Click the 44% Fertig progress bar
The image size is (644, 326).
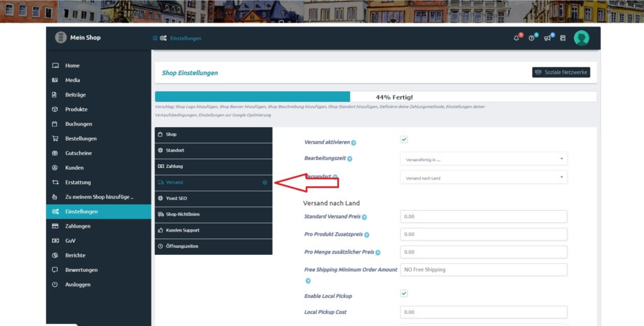[375, 97]
